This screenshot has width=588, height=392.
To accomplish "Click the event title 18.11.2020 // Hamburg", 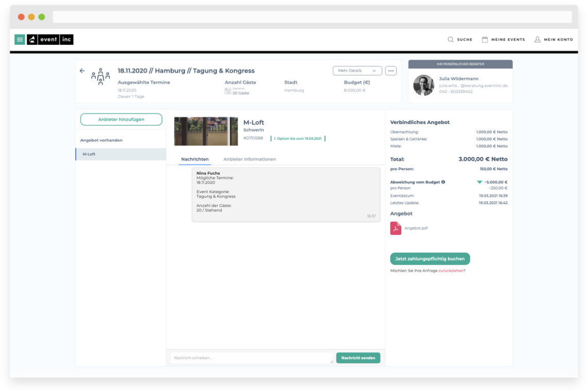I will pyautogui.click(x=186, y=70).
